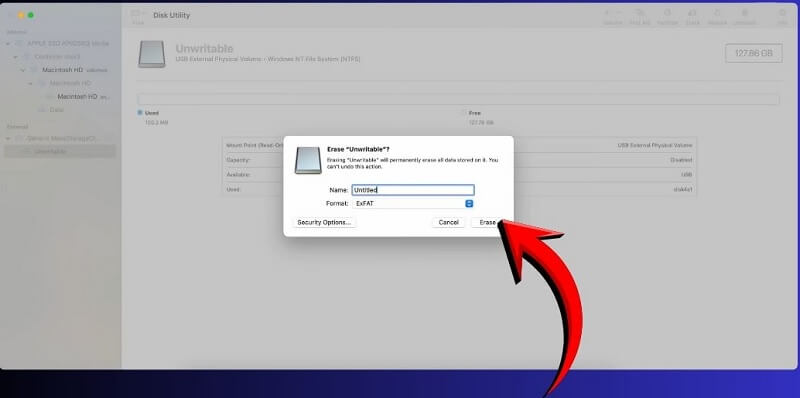
Task: Collapse the Generic MassStorage disclosure triangle
Action: tap(8, 138)
